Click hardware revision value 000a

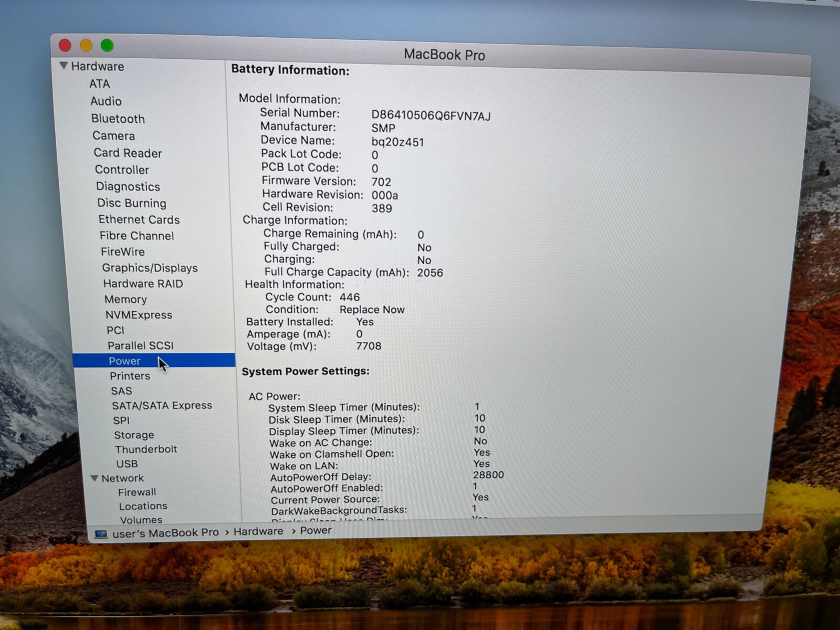tap(385, 195)
